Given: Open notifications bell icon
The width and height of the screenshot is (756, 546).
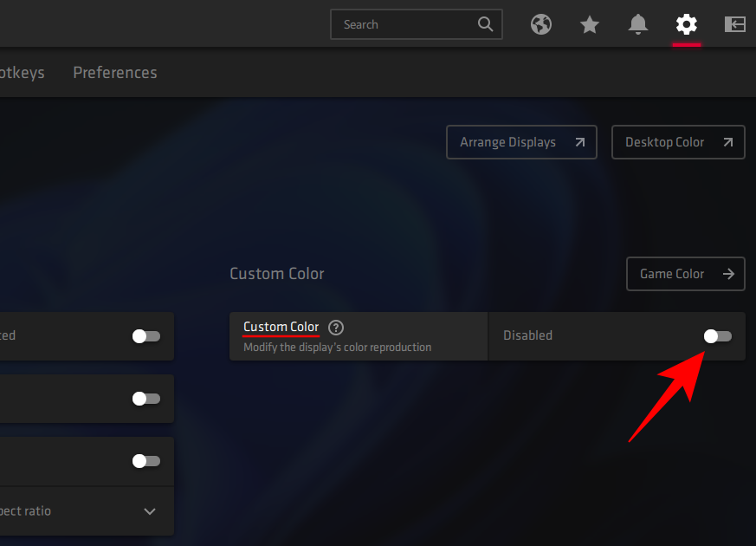Looking at the screenshot, I should [638, 24].
